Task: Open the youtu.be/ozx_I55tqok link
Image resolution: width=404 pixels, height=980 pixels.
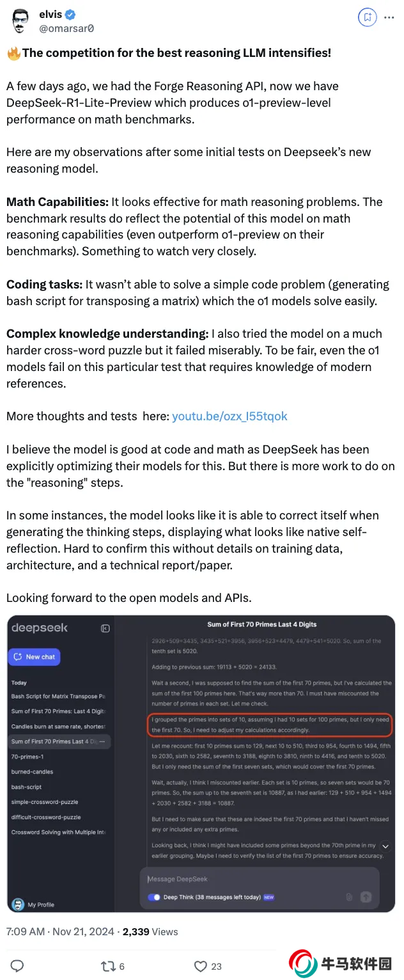Action: [229, 416]
